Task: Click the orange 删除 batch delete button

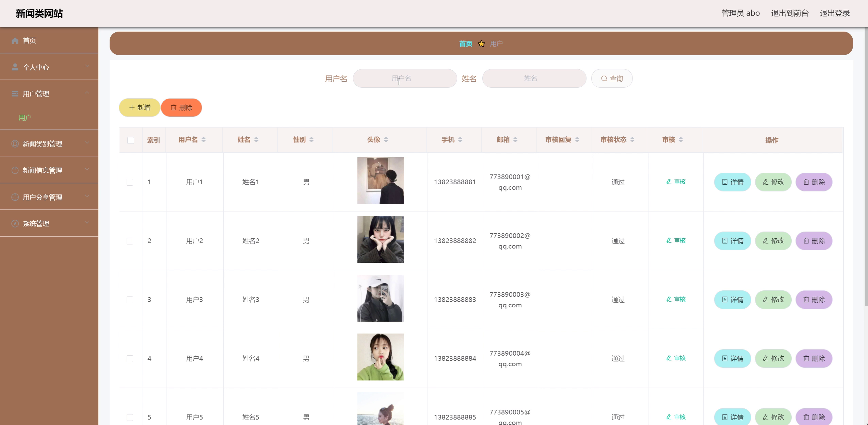Action: 181,108
